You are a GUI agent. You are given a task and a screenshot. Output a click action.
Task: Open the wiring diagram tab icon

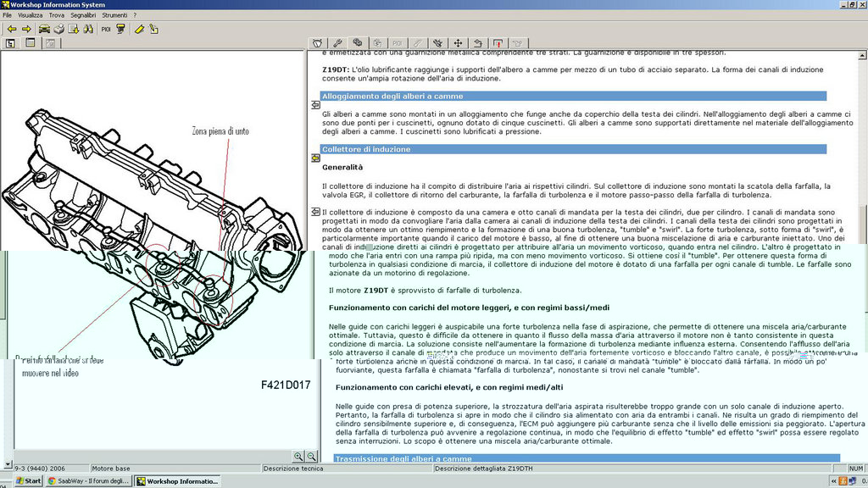[x=438, y=43]
